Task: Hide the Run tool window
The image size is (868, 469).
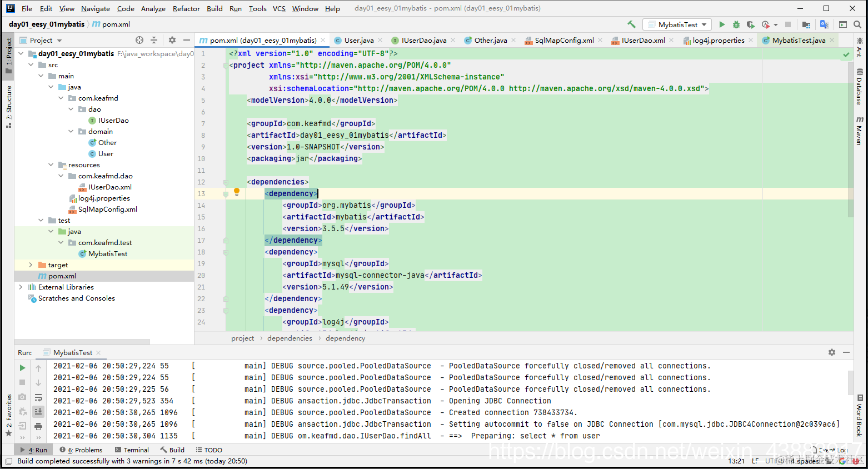Action: 846,352
